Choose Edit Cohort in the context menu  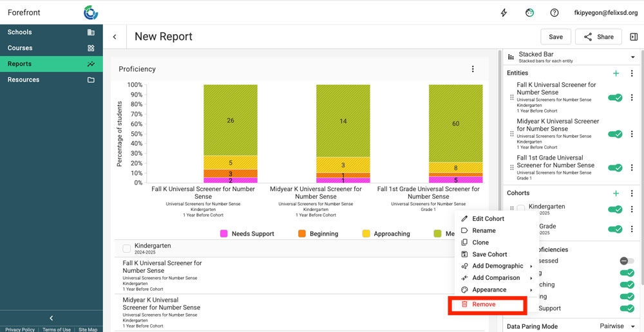[x=488, y=219]
